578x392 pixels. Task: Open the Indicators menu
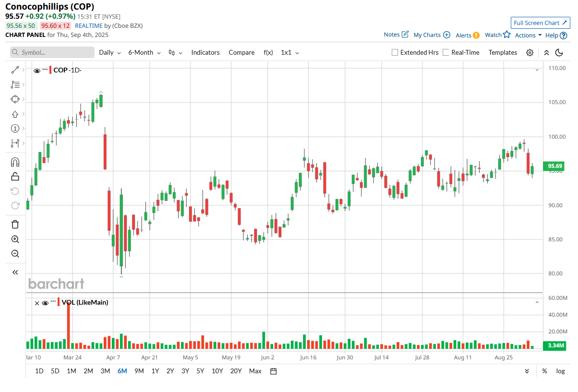point(205,53)
